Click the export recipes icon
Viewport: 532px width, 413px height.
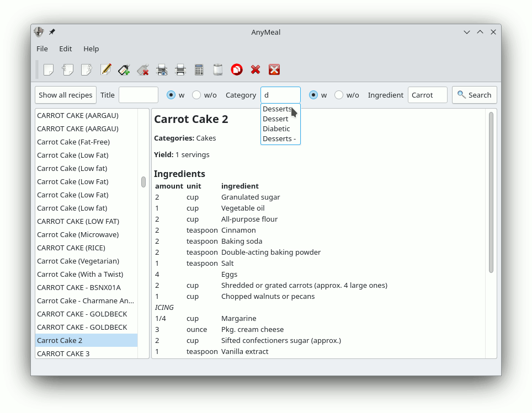[x=86, y=69]
